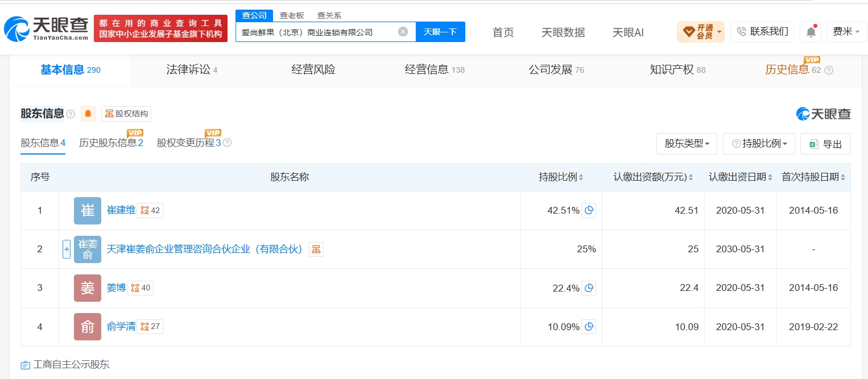Select the 经营信息 138 tab
868x379 pixels.
point(435,70)
